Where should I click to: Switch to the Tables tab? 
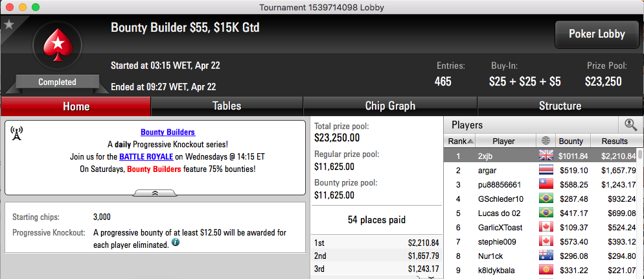pos(227,106)
